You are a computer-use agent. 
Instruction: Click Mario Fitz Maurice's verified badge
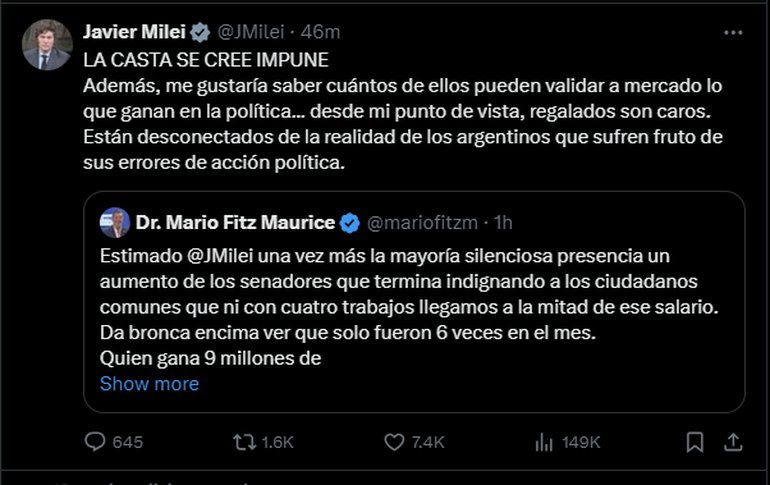[350, 222]
